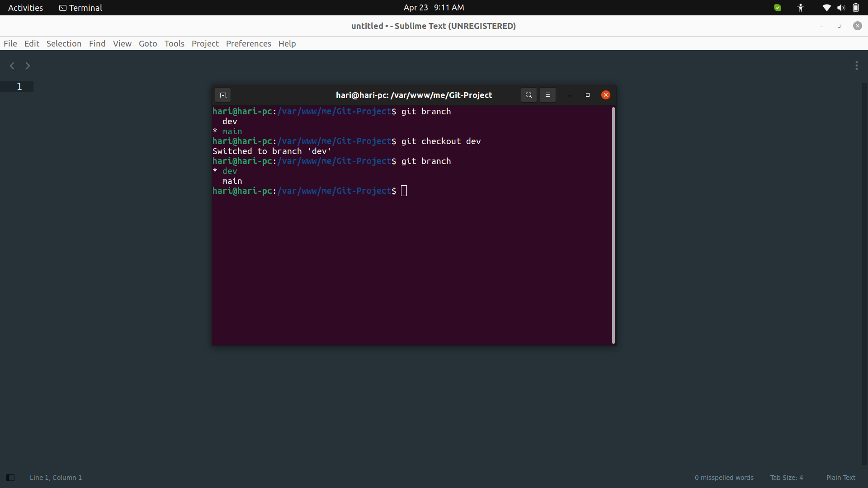Mute audio via the speaker icon
Image resolution: width=868 pixels, height=488 pixels.
tap(841, 8)
